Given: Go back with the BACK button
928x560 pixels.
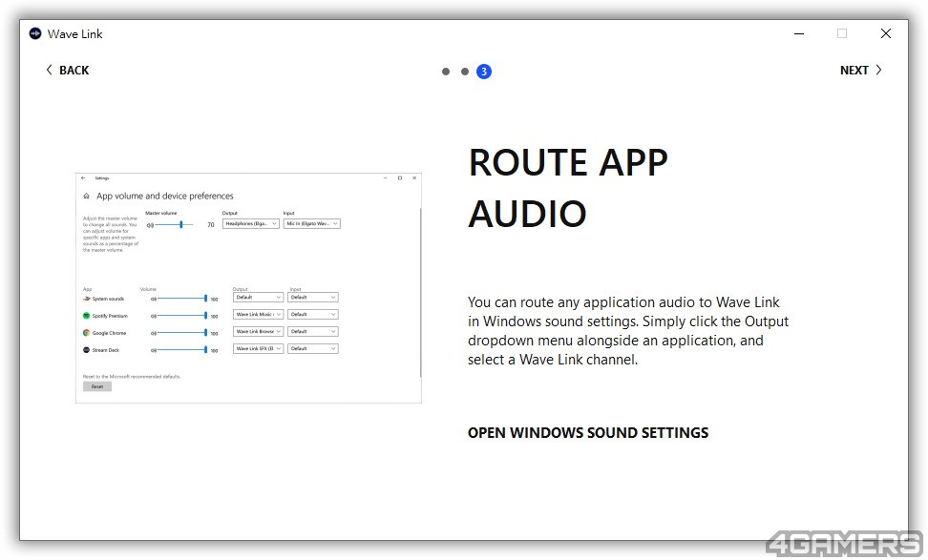Looking at the screenshot, I should click(68, 71).
